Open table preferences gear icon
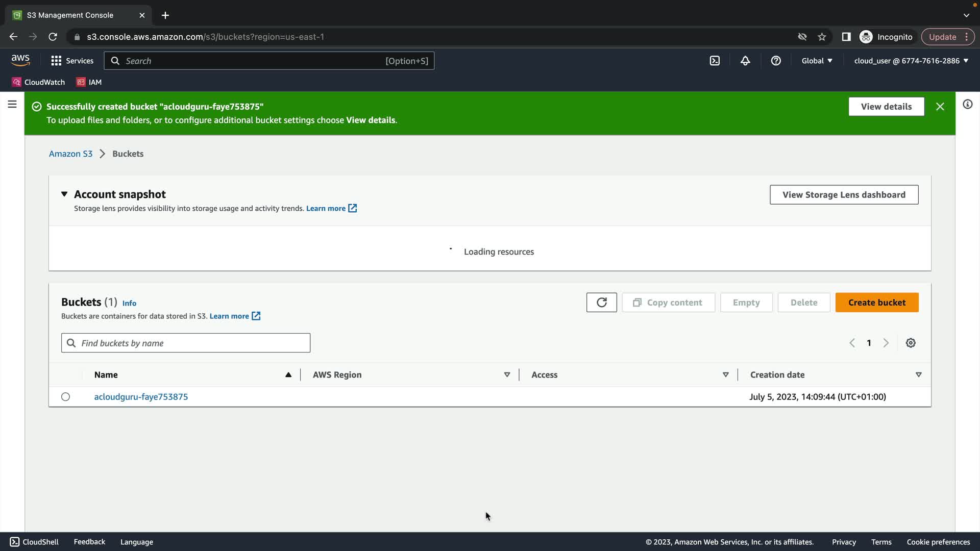 click(911, 343)
